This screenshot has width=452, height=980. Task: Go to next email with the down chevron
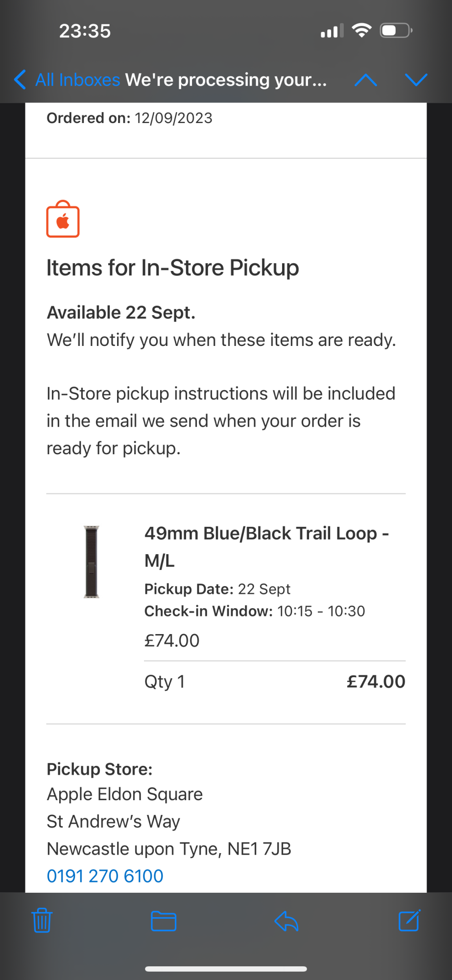(x=416, y=80)
